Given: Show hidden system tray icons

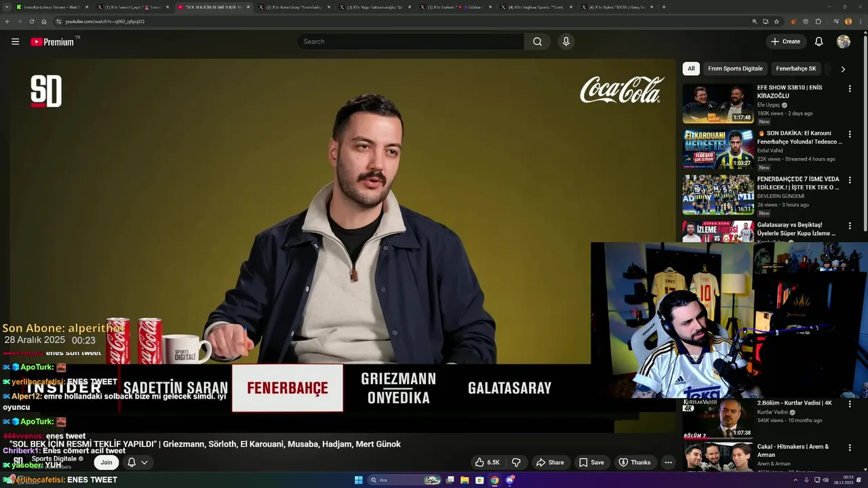Looking at the screenshot, I should click(x=795, y=480).
